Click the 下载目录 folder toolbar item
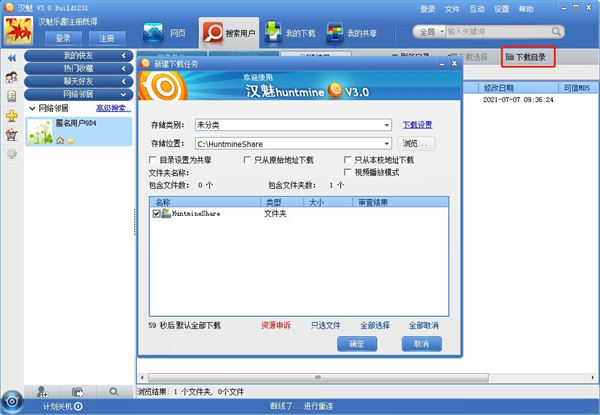Viewport: 600px width, 415px height. click(x=528, y=57)
